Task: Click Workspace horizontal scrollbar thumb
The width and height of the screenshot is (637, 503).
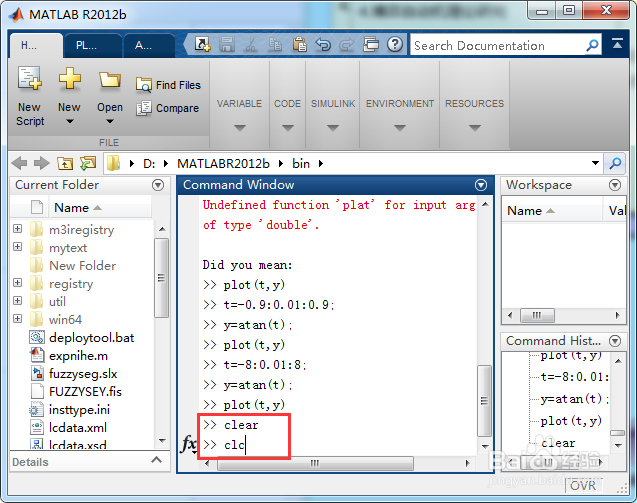Action: point(537,315)
